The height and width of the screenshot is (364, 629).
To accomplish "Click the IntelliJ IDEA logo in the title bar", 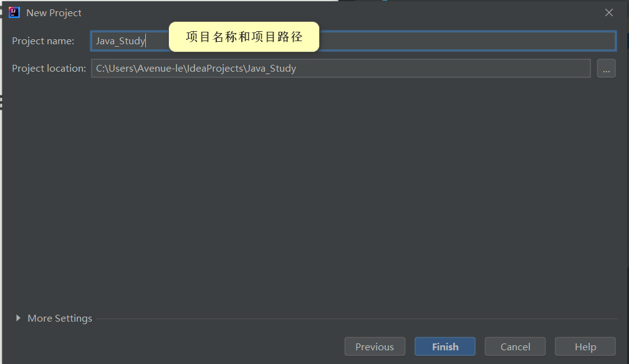I will [14, 13].
